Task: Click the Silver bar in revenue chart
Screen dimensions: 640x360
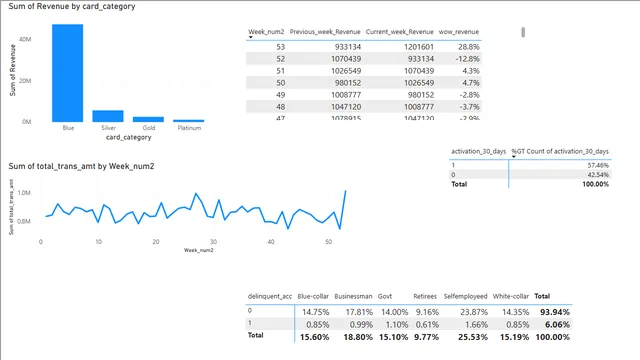Action: coord(108,116)
